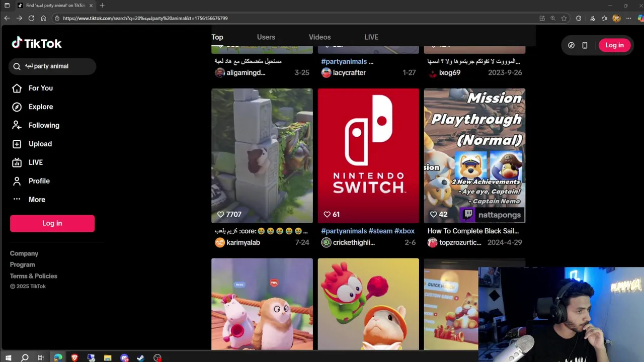
Task: Click topzrozurtic's avatar icon
Action: [x=432, y=242]
